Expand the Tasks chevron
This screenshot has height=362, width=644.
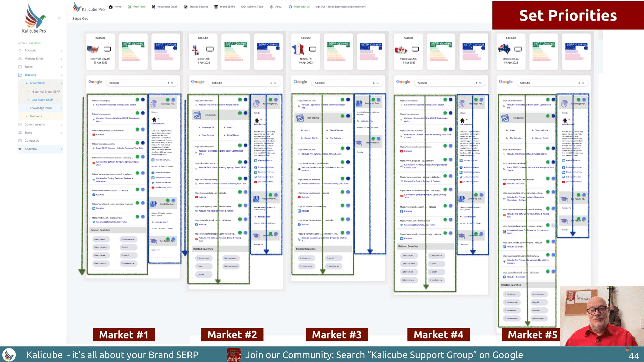pyautogui.click(x=61, y=67)
